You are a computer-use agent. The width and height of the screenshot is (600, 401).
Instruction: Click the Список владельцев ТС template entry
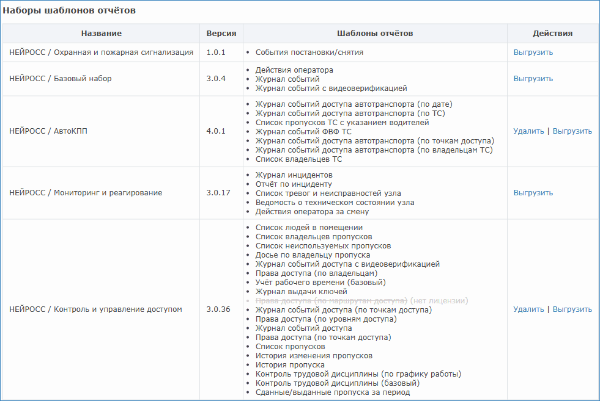tap(298, 159)
